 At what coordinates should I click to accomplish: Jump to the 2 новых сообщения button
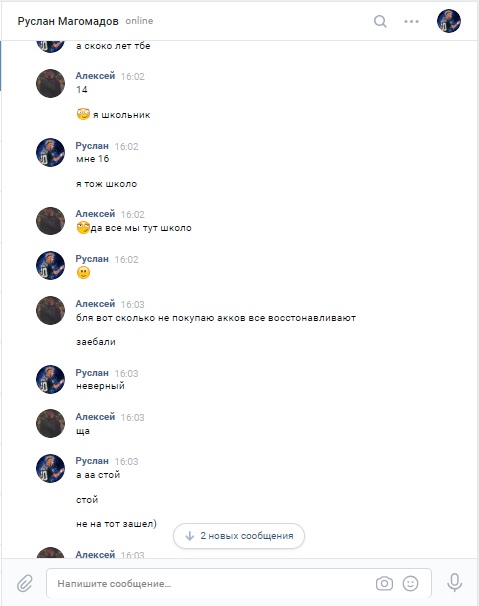point(239,536)
